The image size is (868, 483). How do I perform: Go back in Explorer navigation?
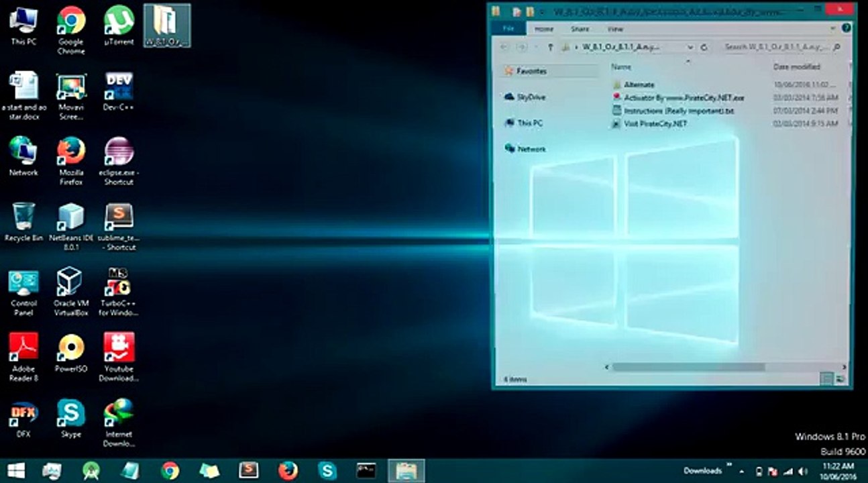pyautogui.click(x=504, y=47)
